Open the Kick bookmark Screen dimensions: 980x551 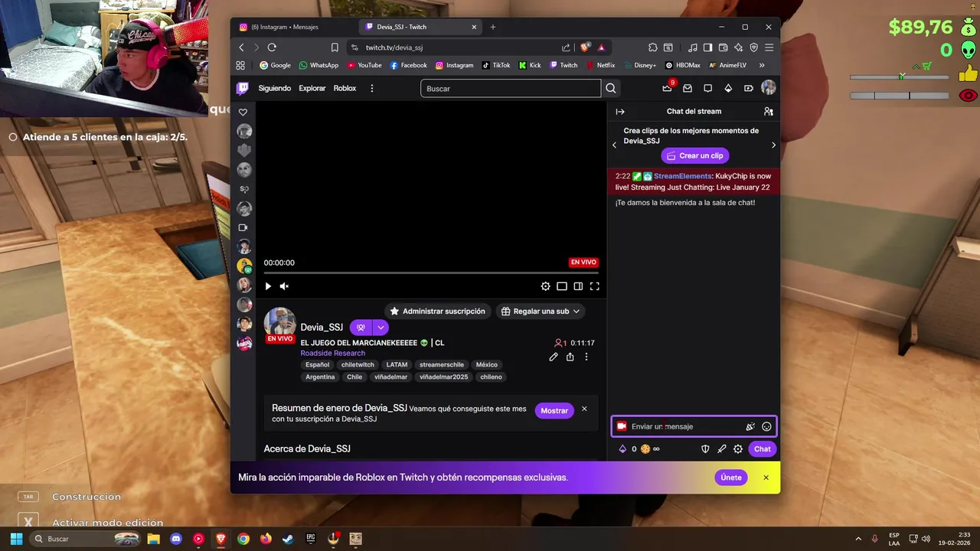point(530,65)
